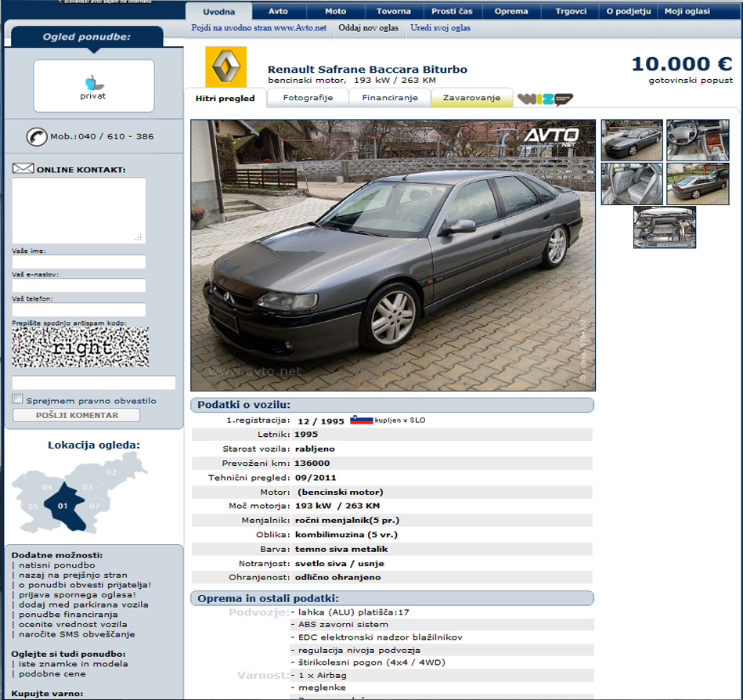
Task: Open the Moji oglasi menu tab
Action: point(687,12)
